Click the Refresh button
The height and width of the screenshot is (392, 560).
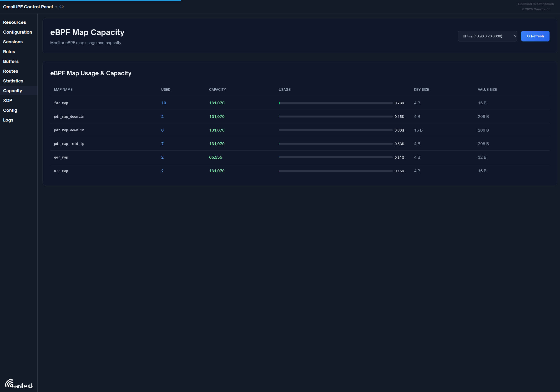click(x=535, y=36)
